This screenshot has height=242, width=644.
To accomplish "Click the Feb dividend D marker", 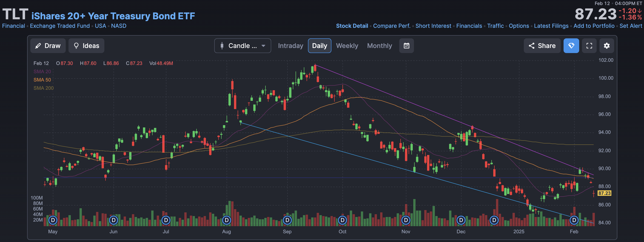I will click(x=574, y=220).
